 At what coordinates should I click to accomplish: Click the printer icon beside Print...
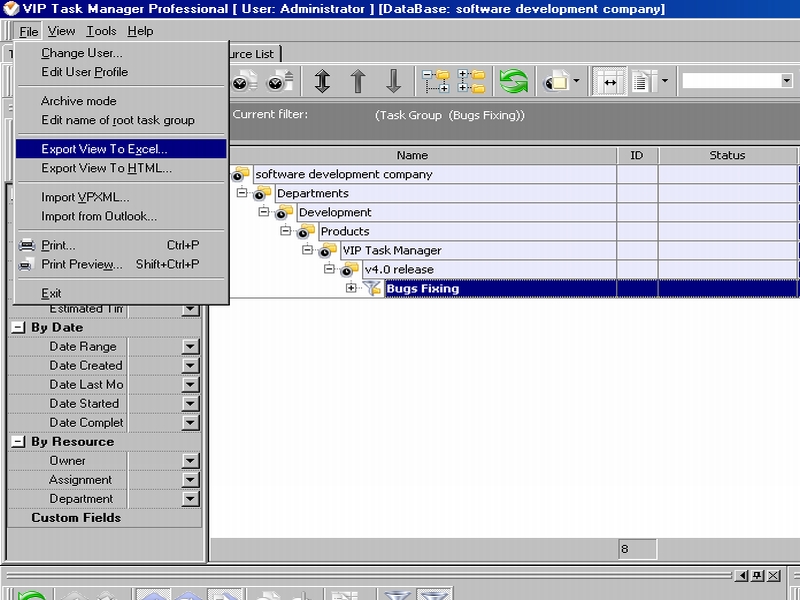(27, 245)
